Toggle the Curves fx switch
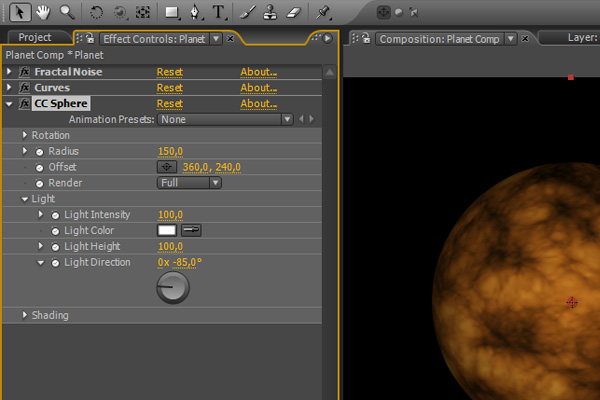 pyautogui.click(x=24, y=88)
